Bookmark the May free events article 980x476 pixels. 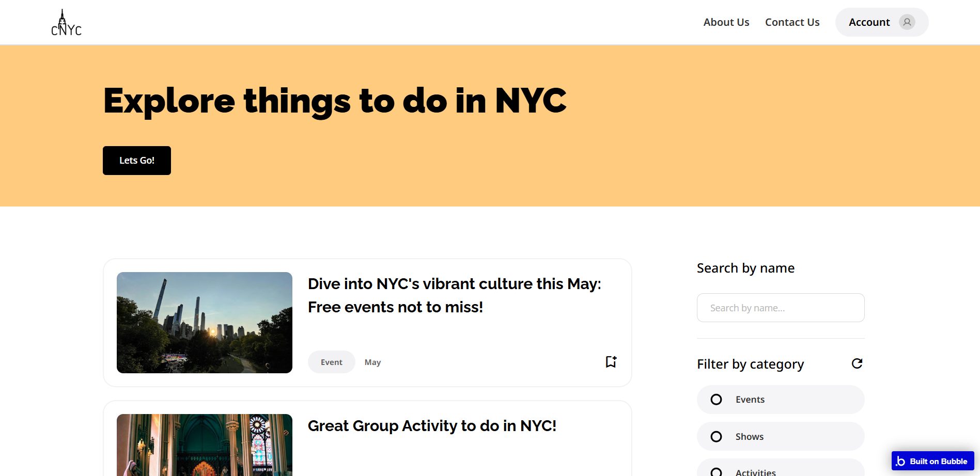(x=611, y=362)
